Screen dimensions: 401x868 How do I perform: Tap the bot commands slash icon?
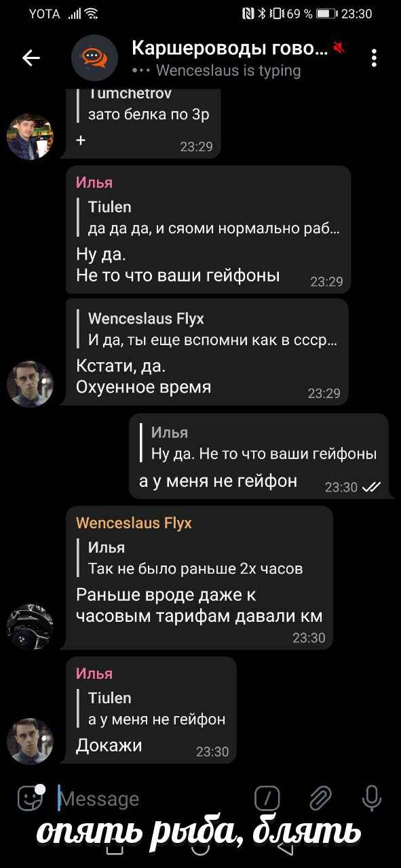tap(267, 798)
